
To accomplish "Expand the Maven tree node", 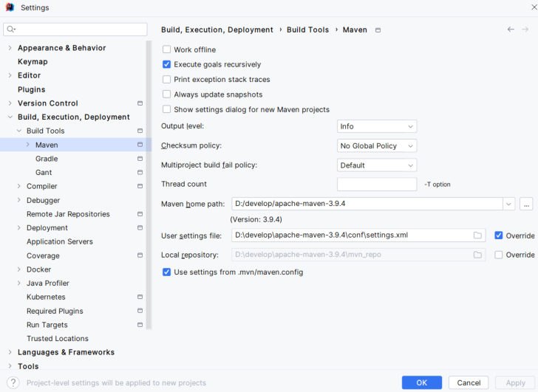I will [28, 145].
